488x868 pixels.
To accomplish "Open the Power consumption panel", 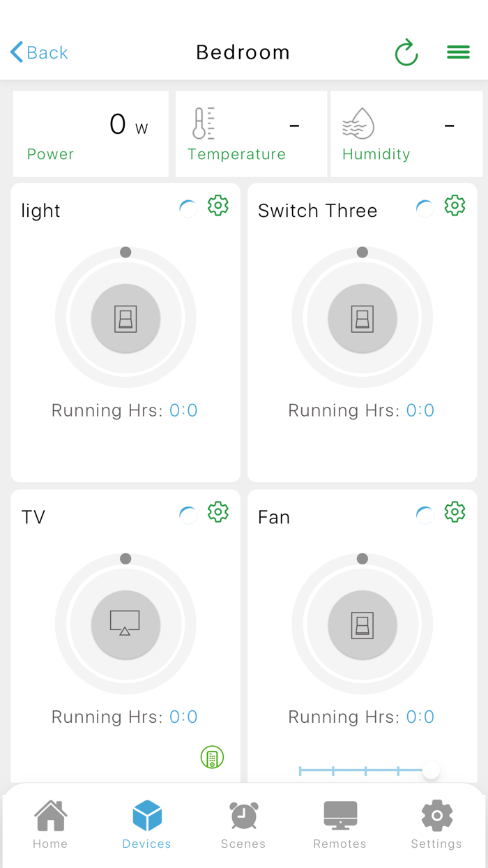I will 91,133.
